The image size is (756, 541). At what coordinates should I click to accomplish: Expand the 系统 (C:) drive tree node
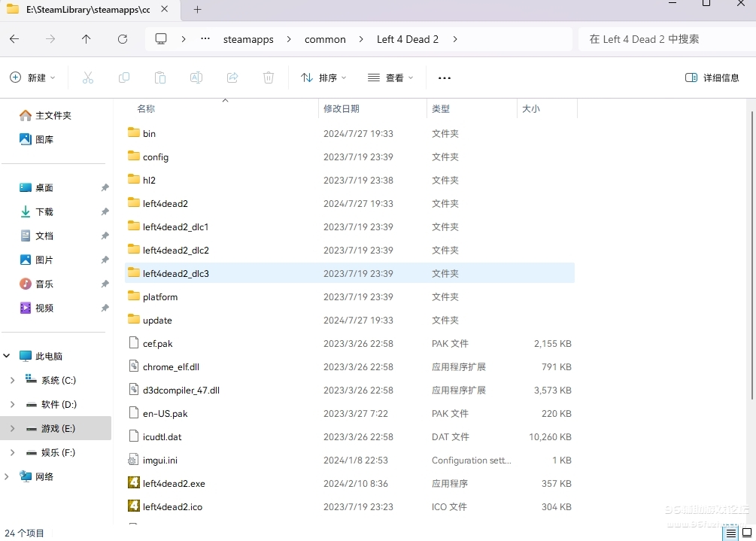12,381
